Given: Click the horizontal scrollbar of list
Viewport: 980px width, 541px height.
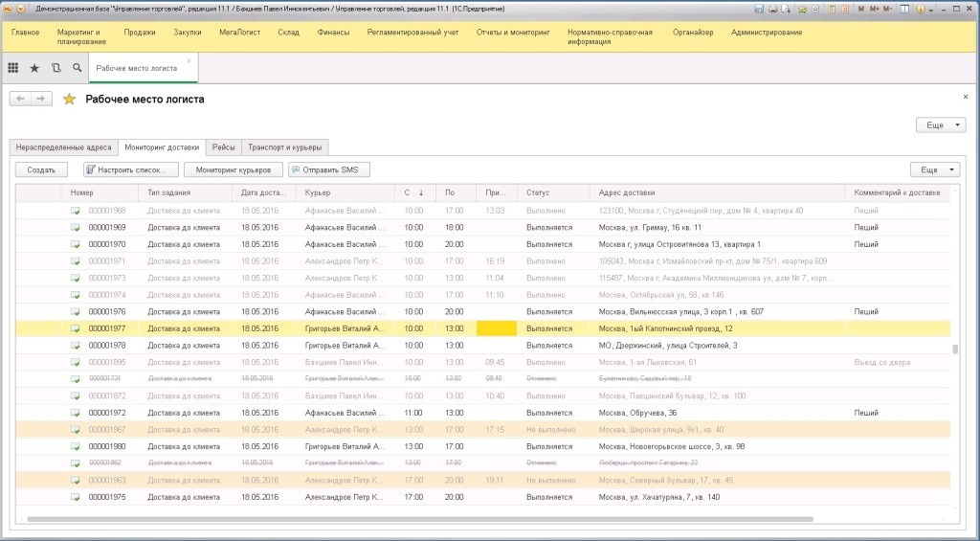Looking at the screenshot, I should coord(420,519).
